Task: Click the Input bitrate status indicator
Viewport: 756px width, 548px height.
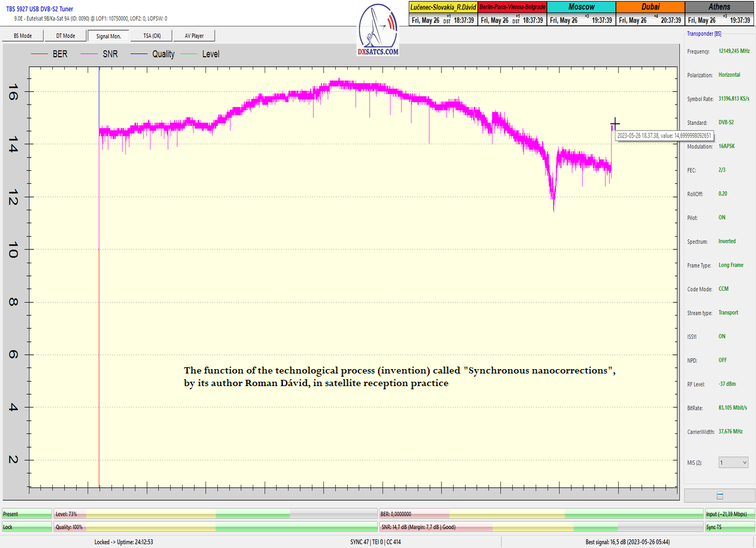Action: (729, 514)
